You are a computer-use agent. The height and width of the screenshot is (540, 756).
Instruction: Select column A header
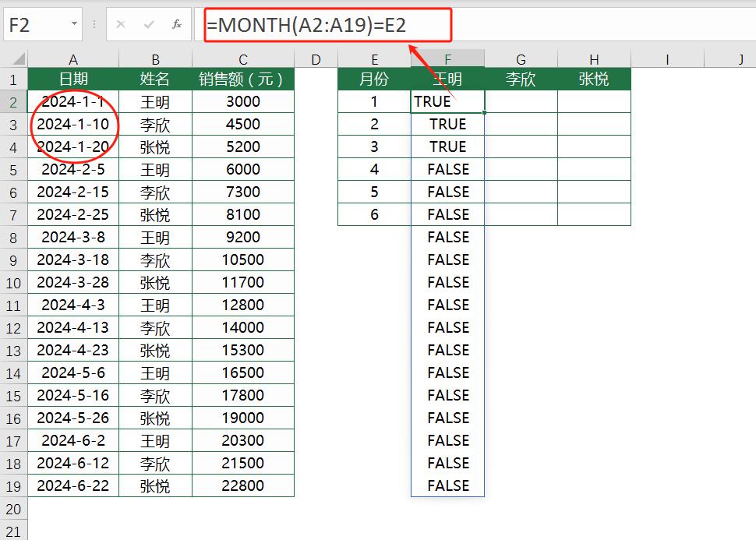[x=73, y=59]
